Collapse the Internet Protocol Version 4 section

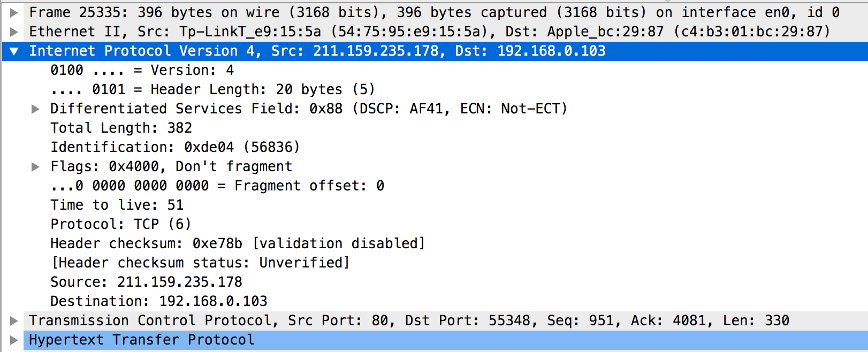pos(14,51)
